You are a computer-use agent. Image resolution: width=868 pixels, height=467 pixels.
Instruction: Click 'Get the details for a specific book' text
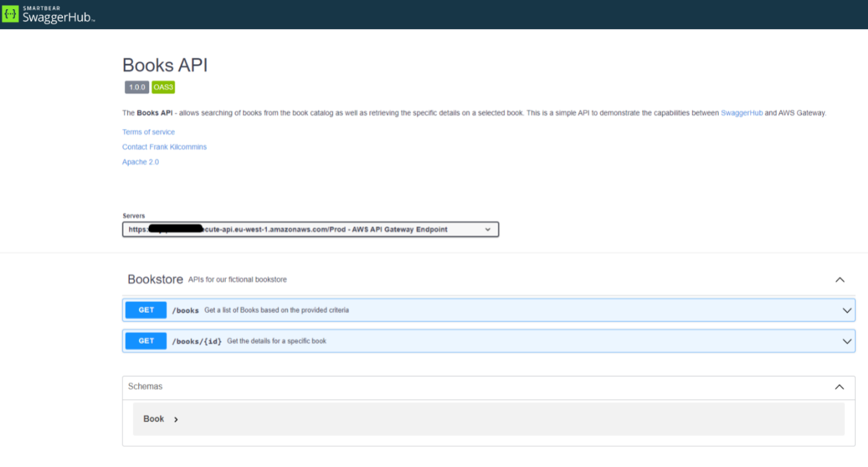(x=277, y=341)
